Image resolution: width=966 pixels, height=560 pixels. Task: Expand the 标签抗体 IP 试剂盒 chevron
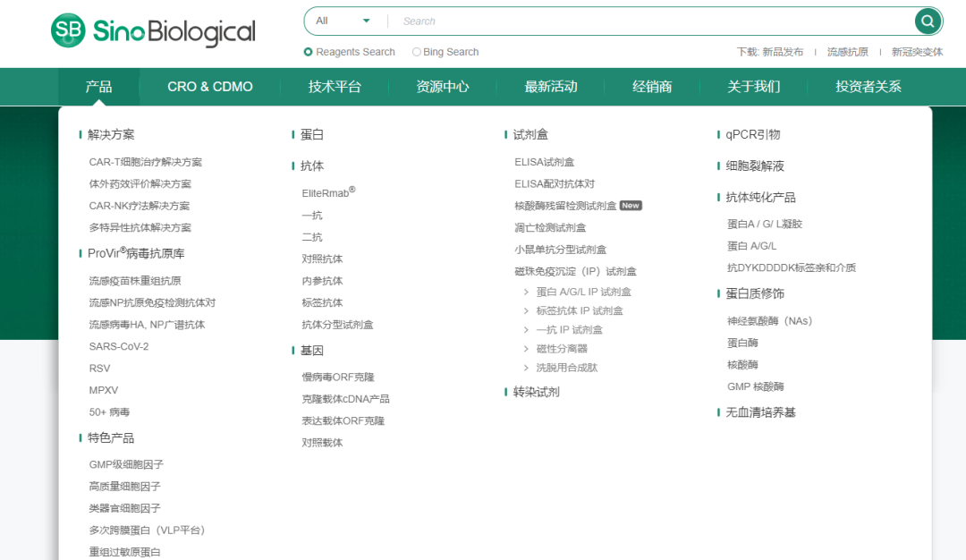coord(526,311)
